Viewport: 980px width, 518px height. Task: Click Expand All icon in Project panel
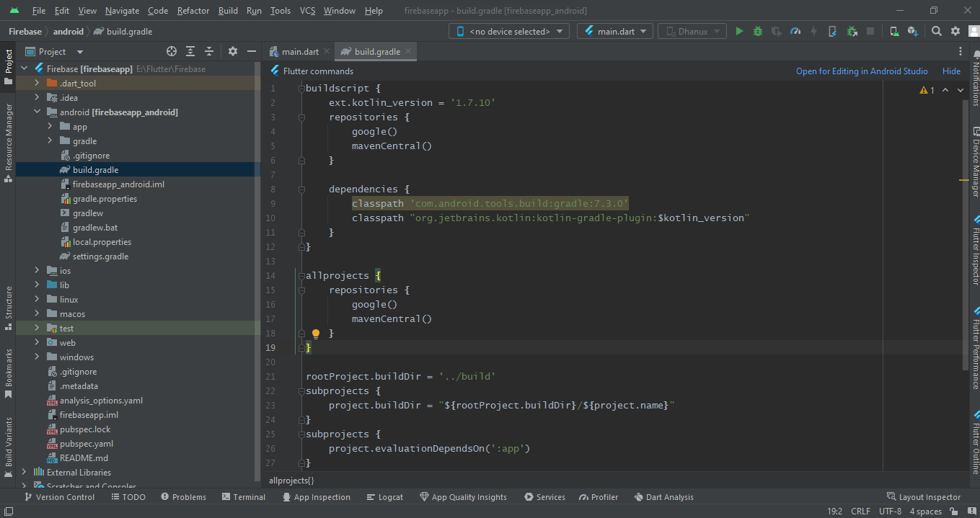point(190,51)
